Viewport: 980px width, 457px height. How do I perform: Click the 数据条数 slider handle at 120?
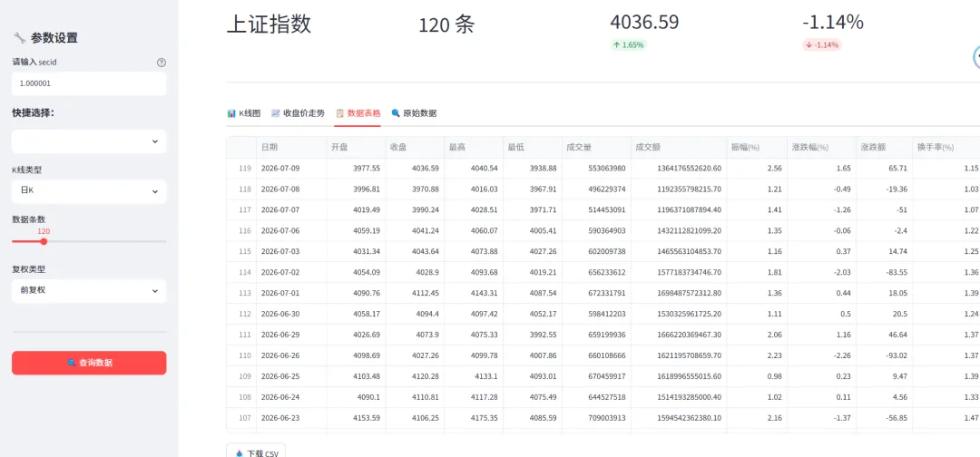tap(44, 241)
